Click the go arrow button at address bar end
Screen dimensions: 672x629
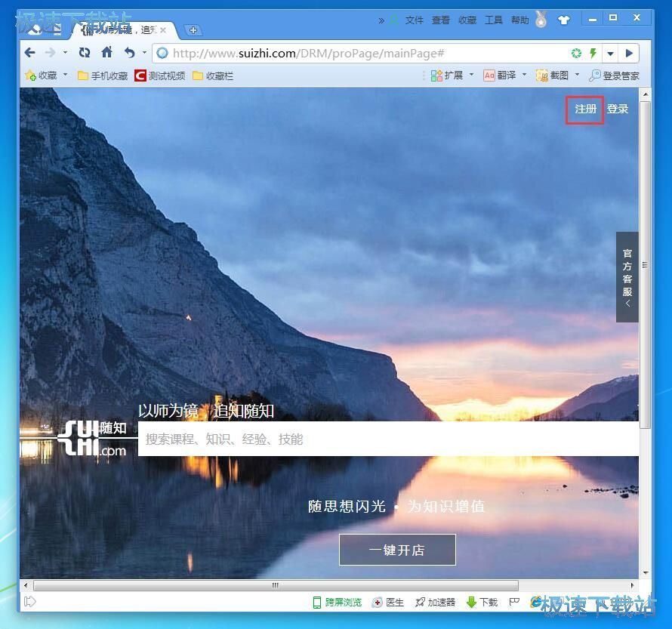(629, 53)
